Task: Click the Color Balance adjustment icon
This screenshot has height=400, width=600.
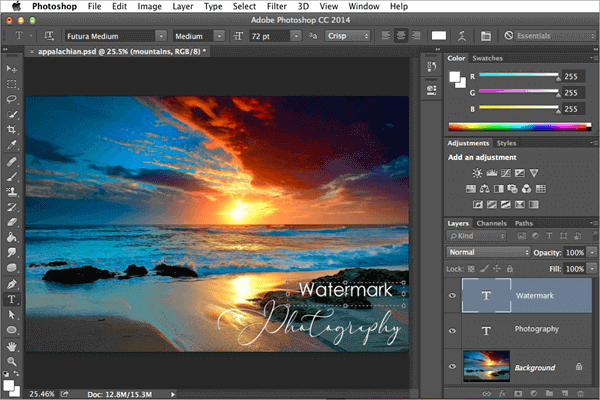Action: [x=484, y=189]
